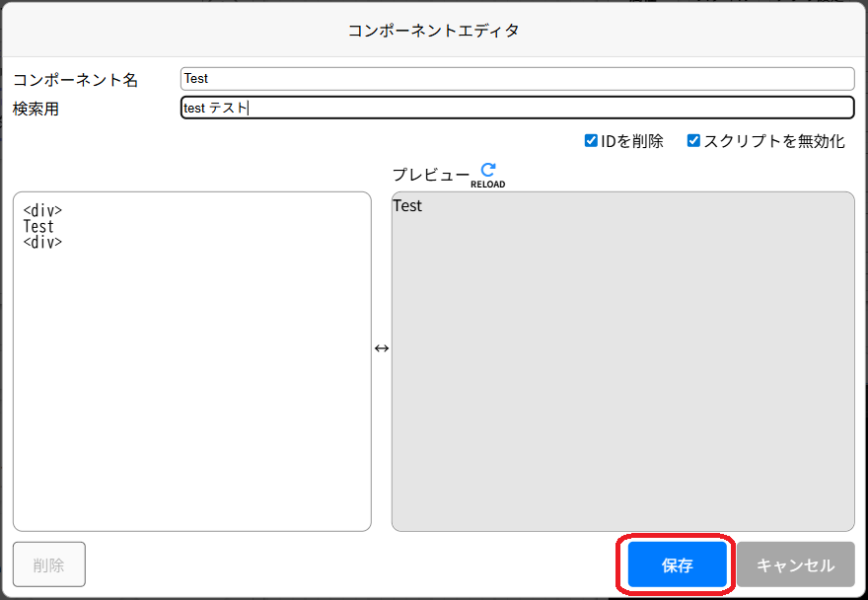Click the コンポーネントエディタ dialog title

(434, 30)
